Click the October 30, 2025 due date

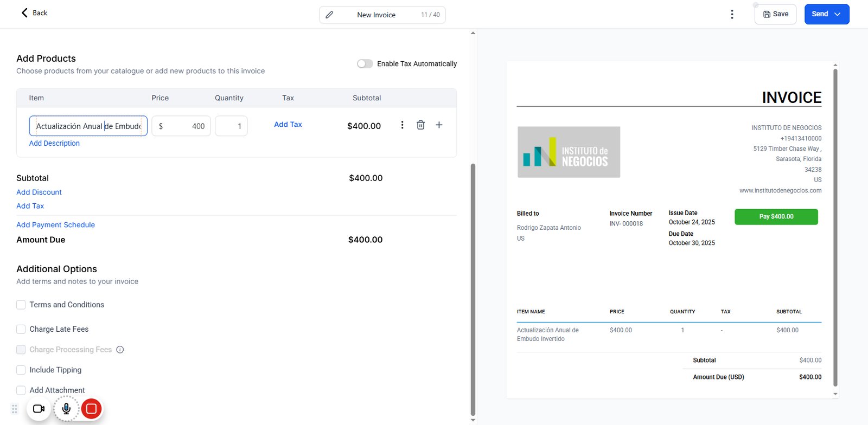click(x=692, y=243)
